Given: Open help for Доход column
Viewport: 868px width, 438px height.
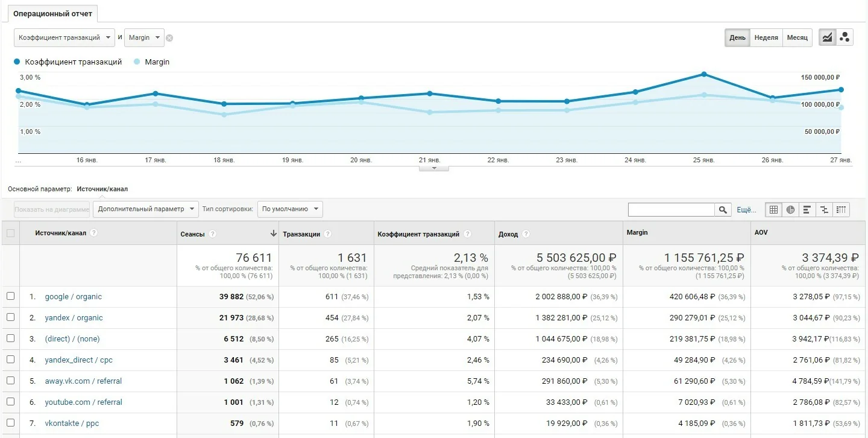Looking at the screenshot, I should pyautogui.click(x=526, y=234).
